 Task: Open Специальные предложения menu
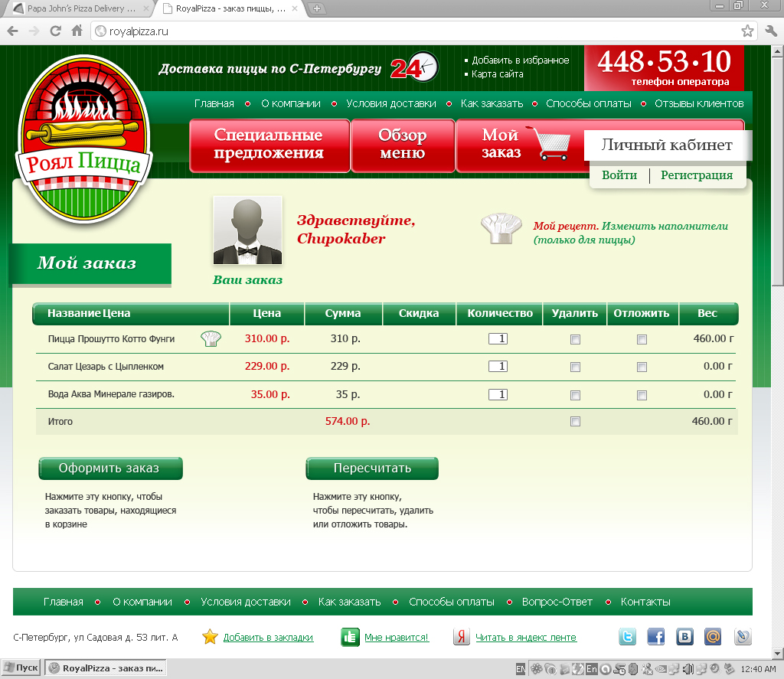coord(269,145)
